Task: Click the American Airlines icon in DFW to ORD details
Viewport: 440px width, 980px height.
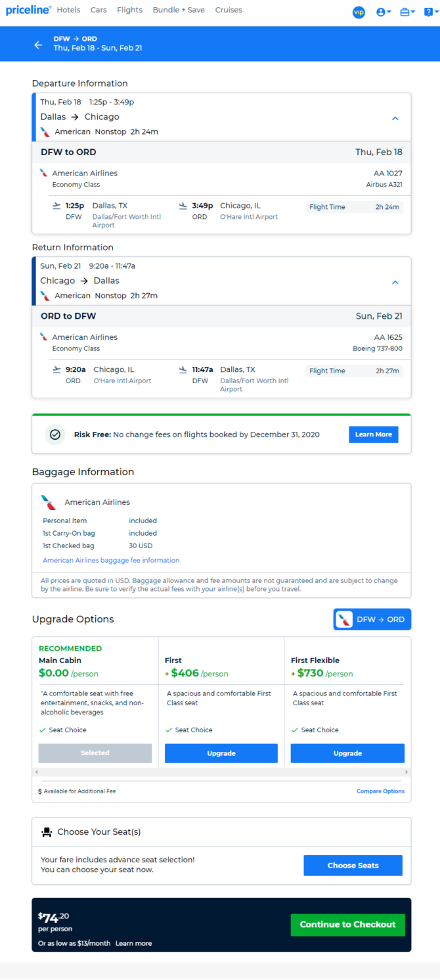Action: [x=44, y=174]
